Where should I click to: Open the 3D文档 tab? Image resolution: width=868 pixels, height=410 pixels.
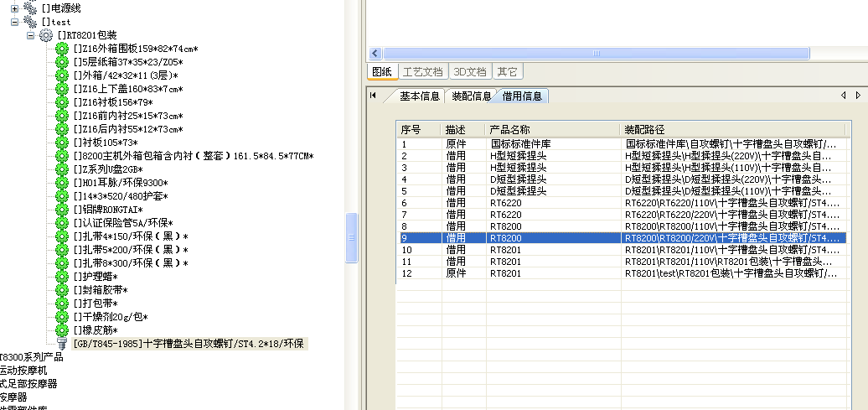pos(470,71)
